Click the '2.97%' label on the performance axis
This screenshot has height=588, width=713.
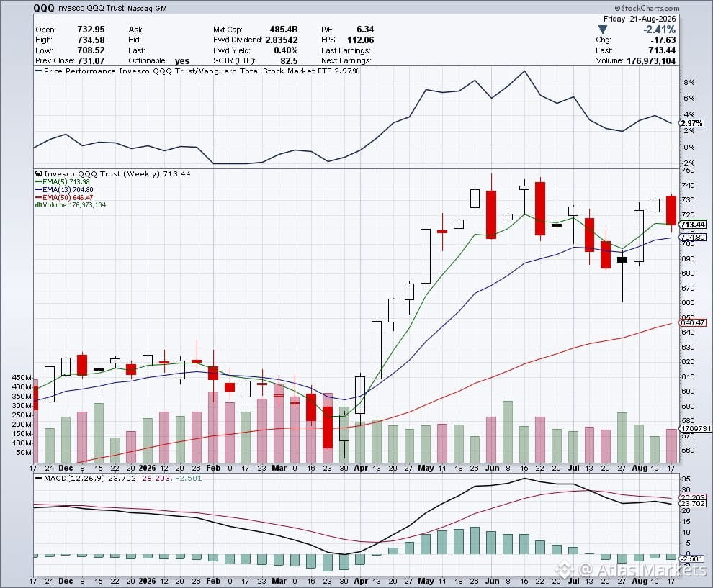pyautogui.click(x=691, y=123)
